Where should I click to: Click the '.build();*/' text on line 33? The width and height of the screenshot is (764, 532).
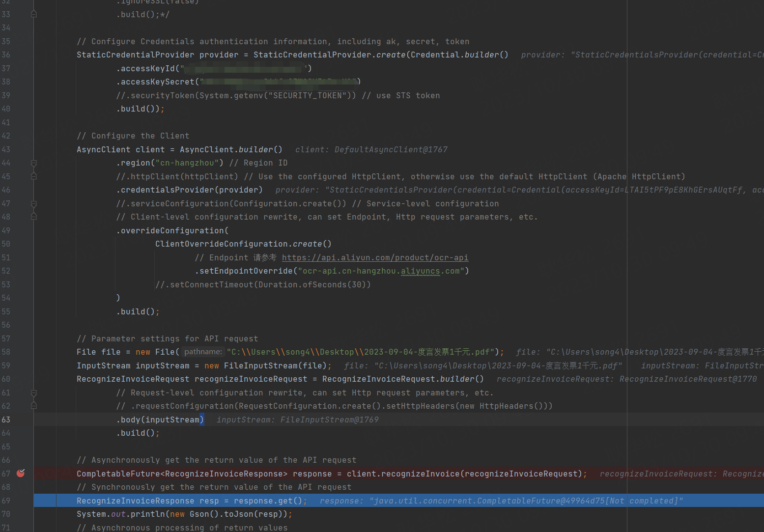click(143, 14)
